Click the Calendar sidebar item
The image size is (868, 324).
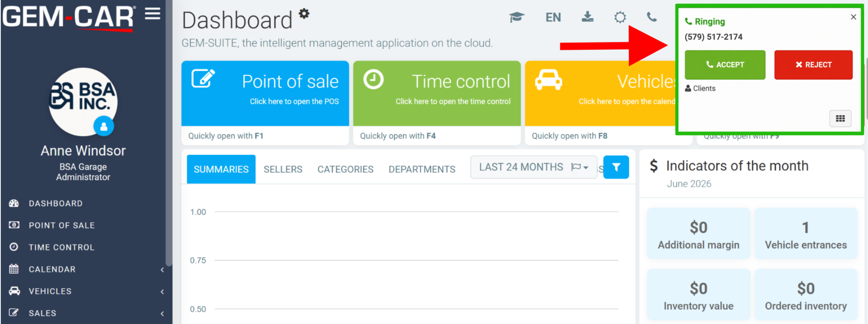[52, 269]
